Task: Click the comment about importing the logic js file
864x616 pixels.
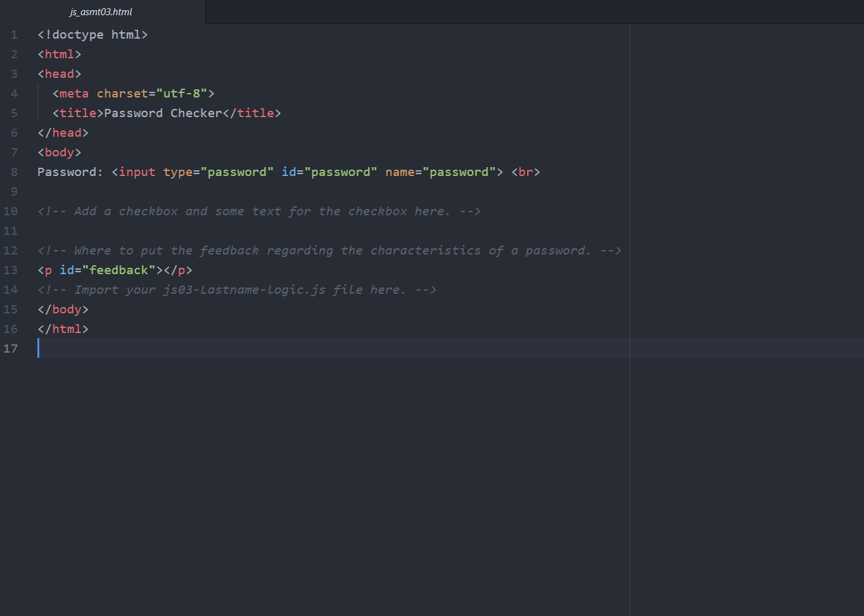Action: click(236, 289)
